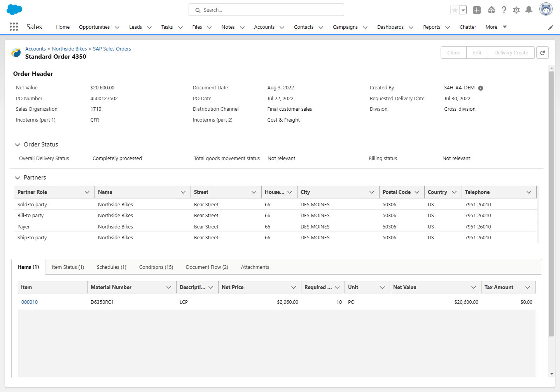The image size is (560, 392).
Task: Click the Edit button
Action: click(x=477, y=53)
